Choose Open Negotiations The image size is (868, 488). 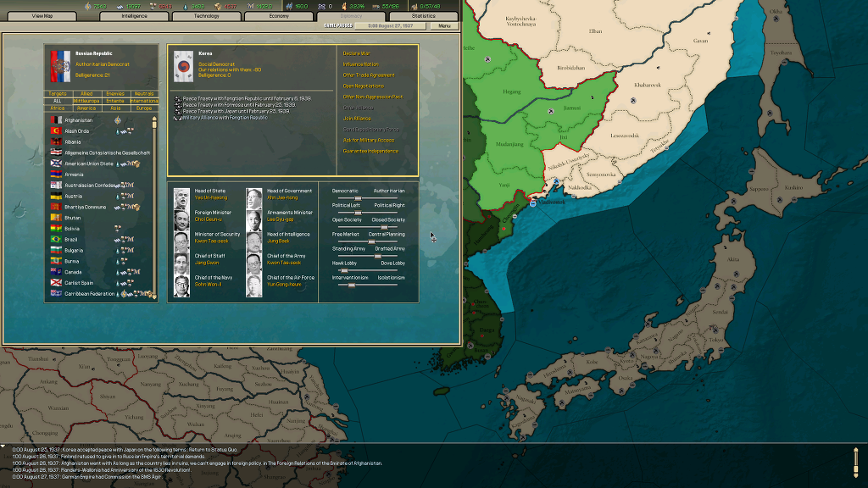(363, 86)
